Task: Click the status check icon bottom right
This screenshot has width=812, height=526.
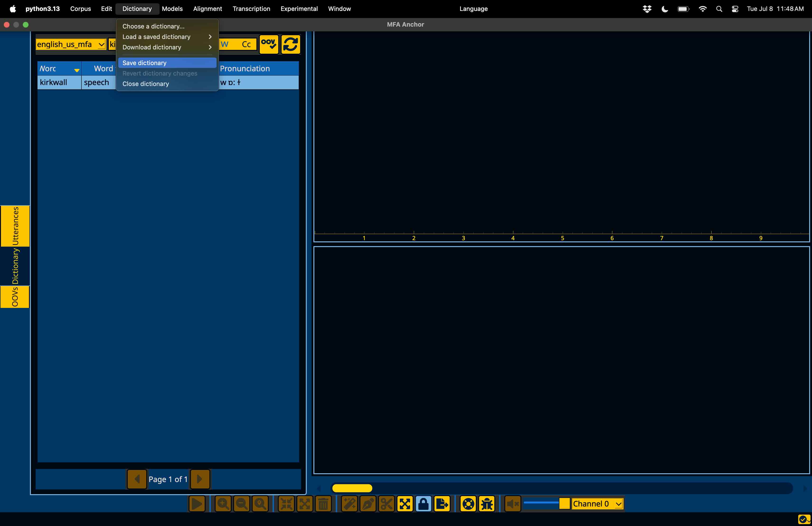Action: [804, 519]
